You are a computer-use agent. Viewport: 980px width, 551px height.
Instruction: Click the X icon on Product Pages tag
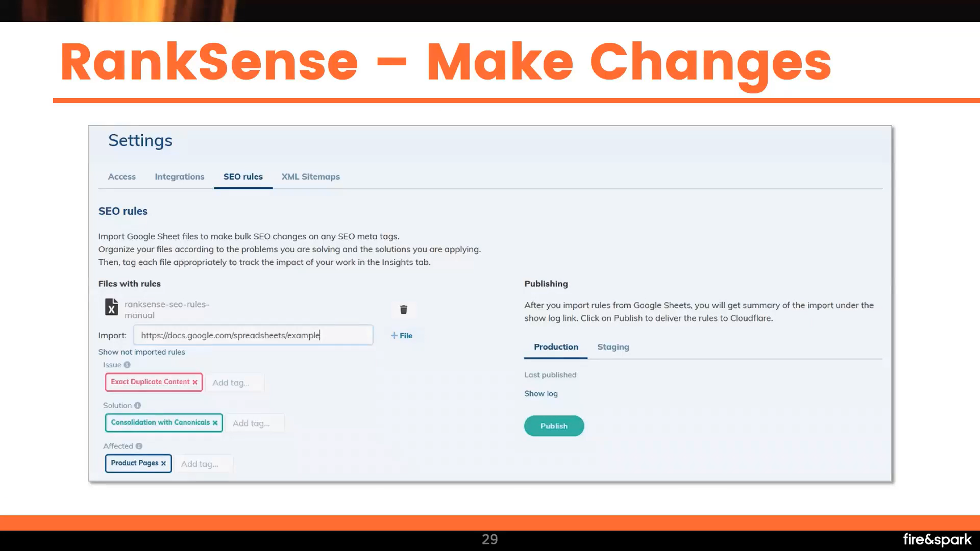(163, 463)
